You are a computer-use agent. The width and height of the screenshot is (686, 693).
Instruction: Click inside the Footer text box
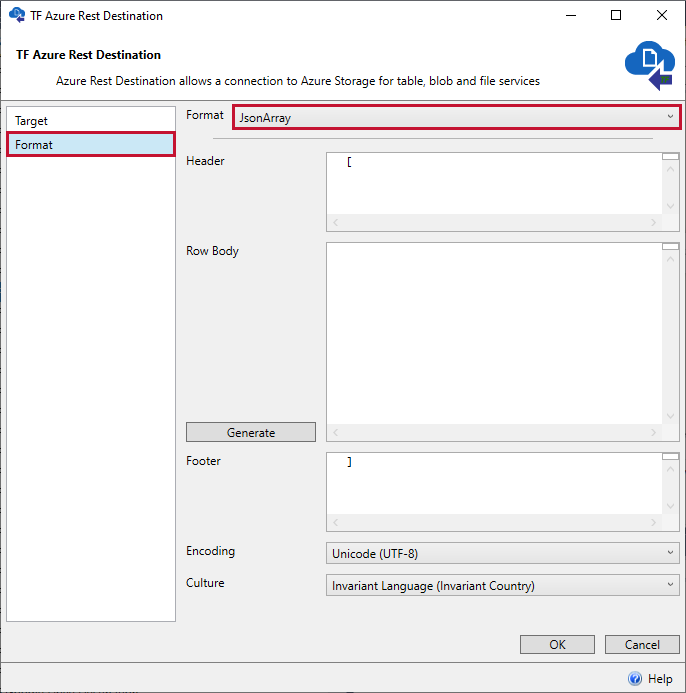pos(494,484)
